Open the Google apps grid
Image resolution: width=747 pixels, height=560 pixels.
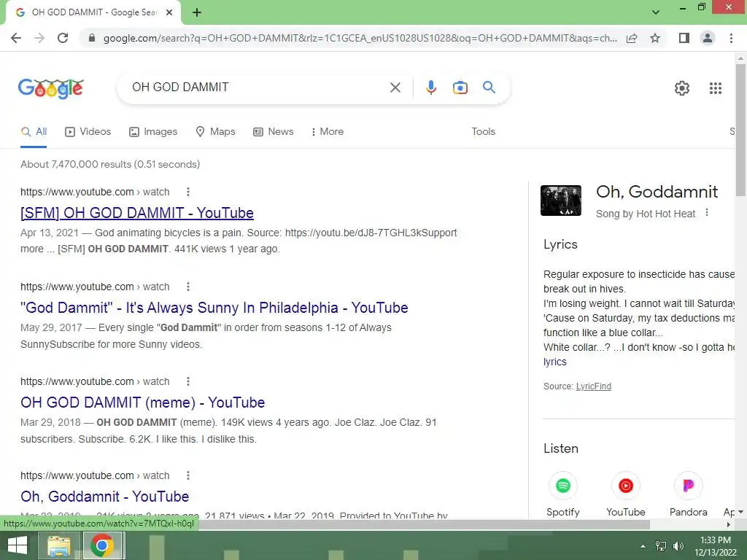click(x=715, y=88)
